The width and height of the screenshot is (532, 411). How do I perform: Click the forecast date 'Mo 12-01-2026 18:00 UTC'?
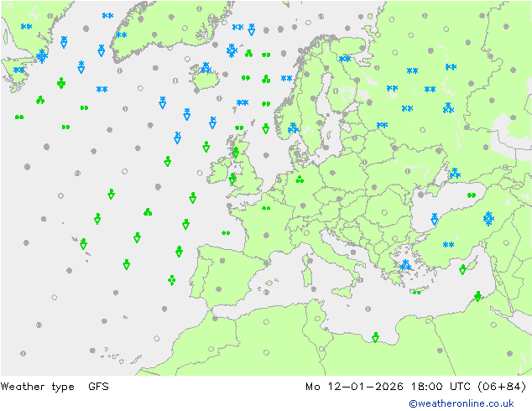pyautogui.click(x=389, y=386)
